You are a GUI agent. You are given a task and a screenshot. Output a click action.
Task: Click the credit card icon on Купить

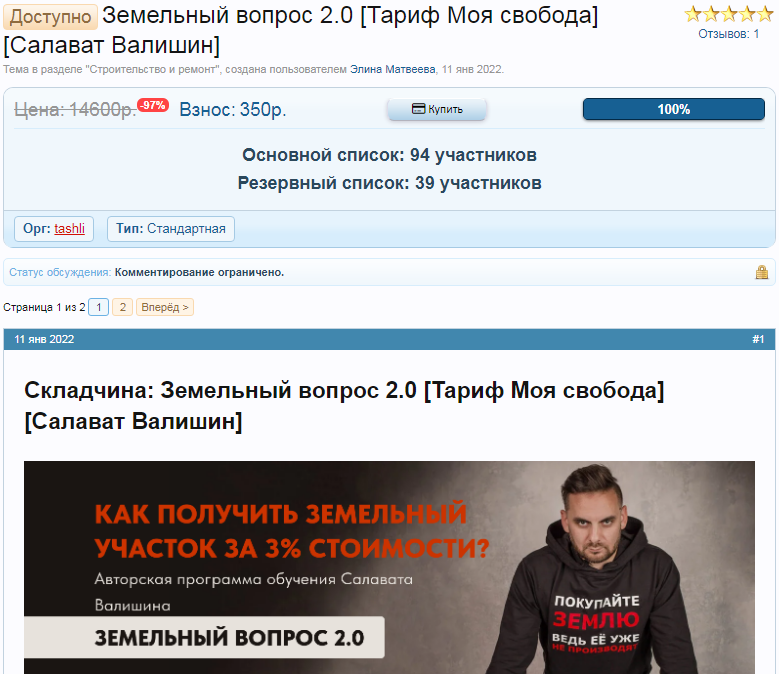pos(418,109)
